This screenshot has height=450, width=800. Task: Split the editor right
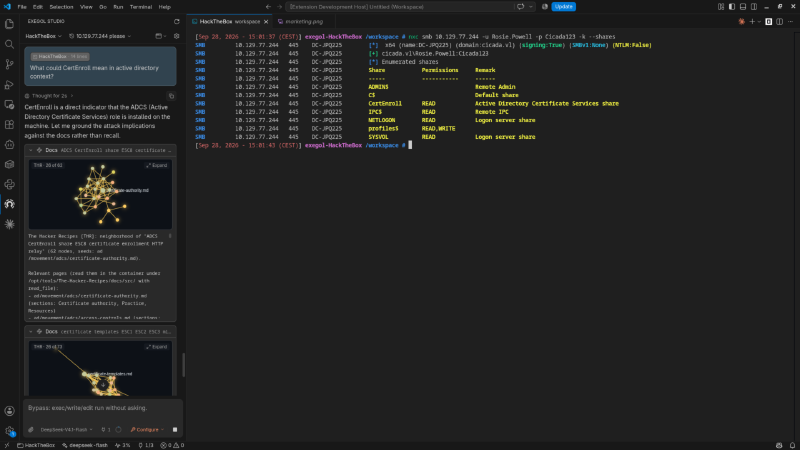tap(780, 21)
